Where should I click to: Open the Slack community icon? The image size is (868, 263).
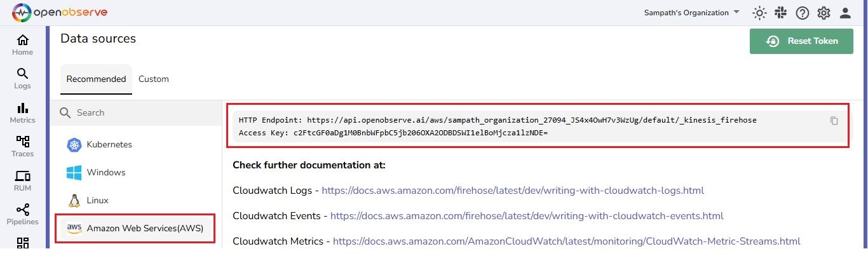[x=780, y=13]
